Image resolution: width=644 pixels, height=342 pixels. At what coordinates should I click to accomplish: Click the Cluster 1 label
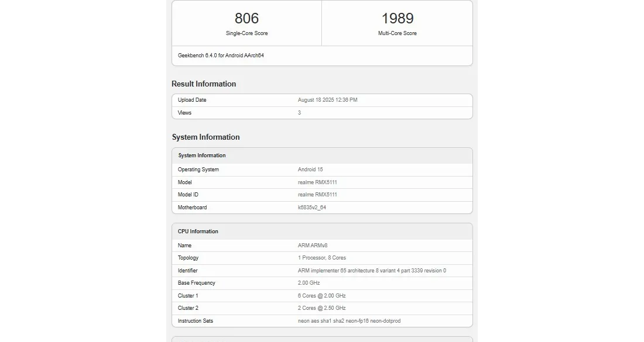coord(188,296)
